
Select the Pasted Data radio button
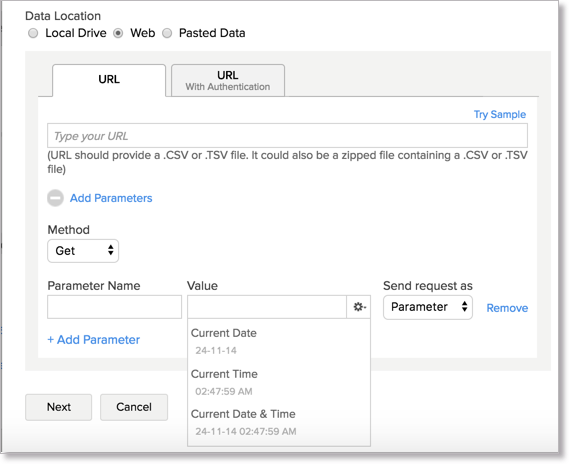(x=167, y=33)
